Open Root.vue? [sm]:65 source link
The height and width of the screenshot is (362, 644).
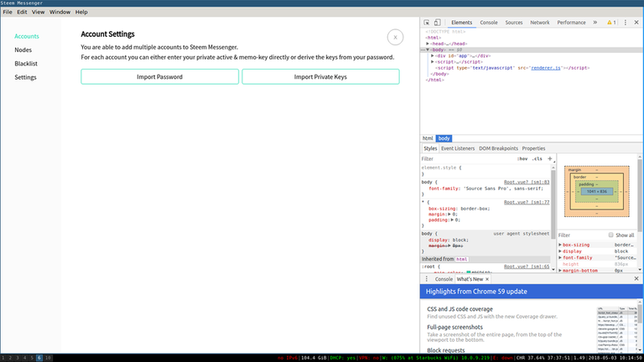coord(527,266)
